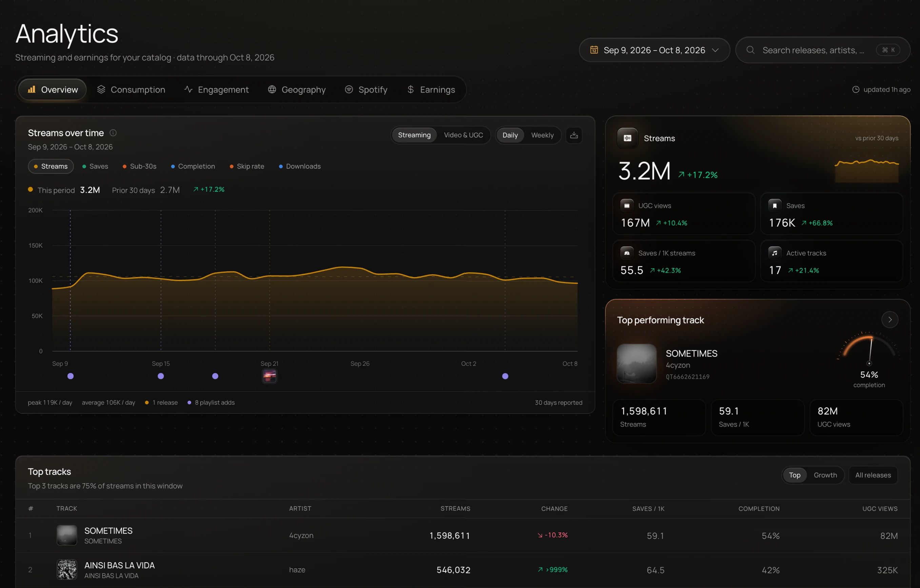Click playlist add marker near Oct 2
This screenshot has width=920, height=588.
click(505, 376)
